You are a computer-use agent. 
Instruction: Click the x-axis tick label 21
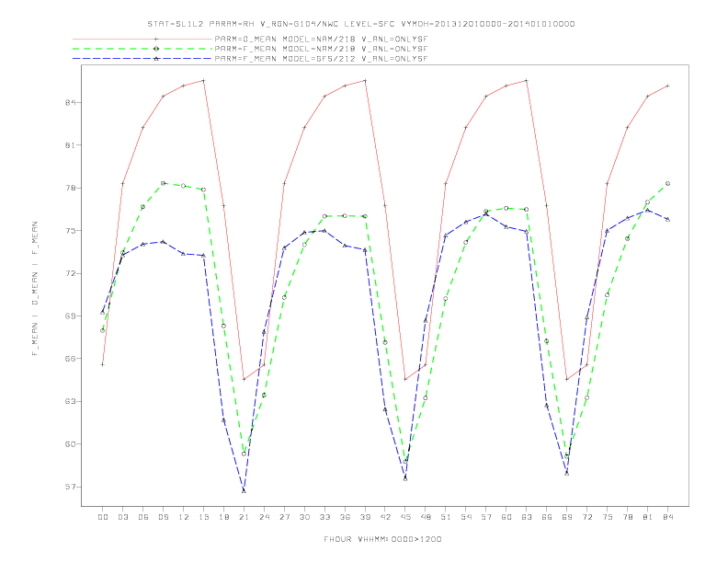tap(244, 517)
